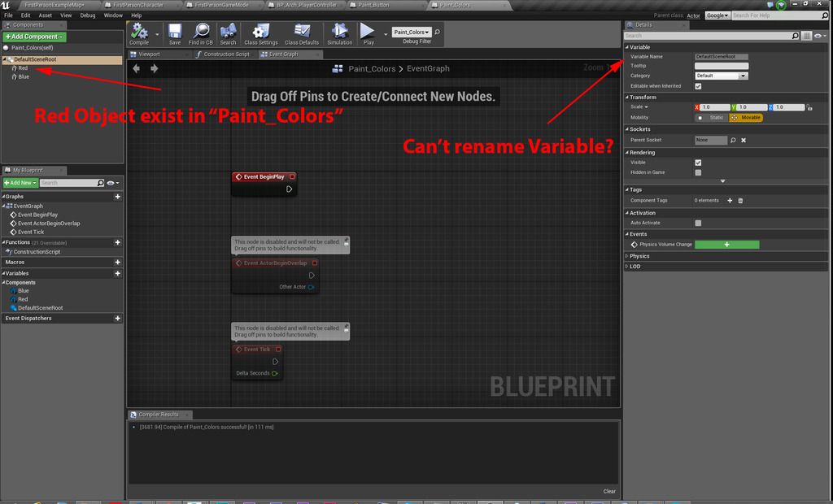
Task: Collapse the Transform section in Details
Action: [x=628, y=97]
